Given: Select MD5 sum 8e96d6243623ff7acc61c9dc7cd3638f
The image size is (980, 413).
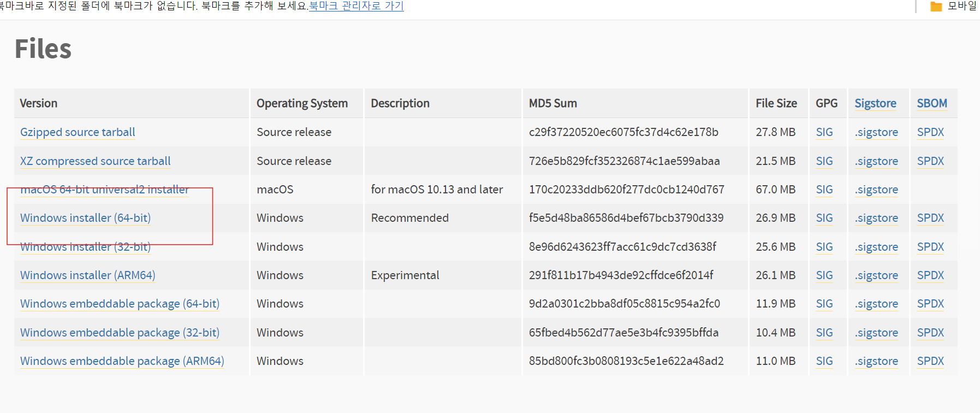Looking at the screenshot, I should coord(623,247).
